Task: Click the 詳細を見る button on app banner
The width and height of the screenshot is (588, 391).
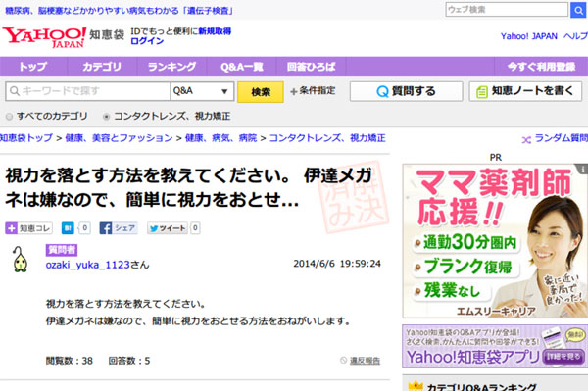Action: tap(563, 357)
